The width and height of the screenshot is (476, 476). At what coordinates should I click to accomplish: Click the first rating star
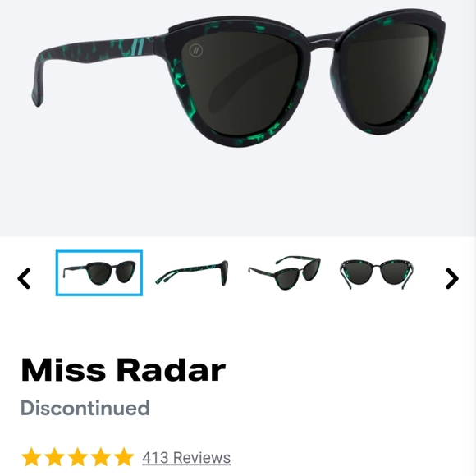coord(31,456)
